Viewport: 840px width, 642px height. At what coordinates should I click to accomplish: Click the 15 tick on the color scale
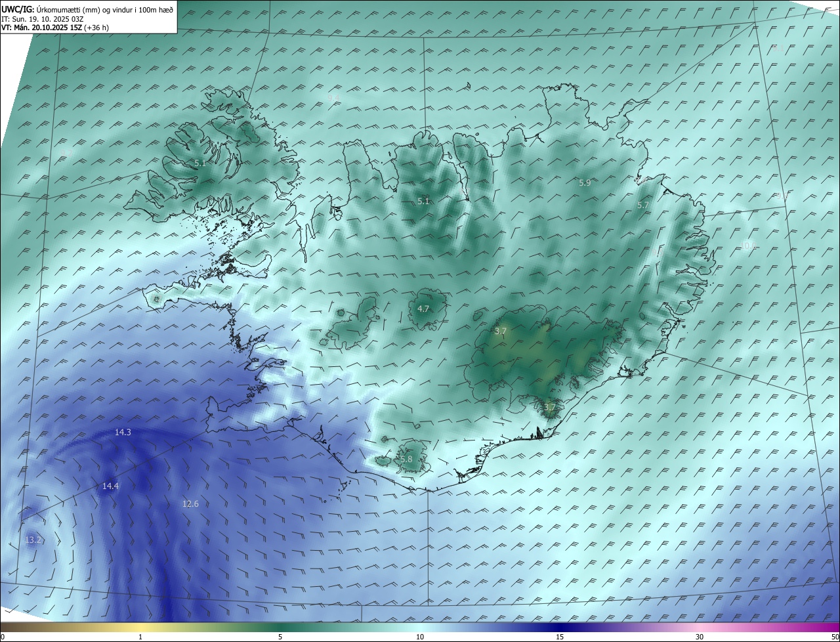coord(560,637)
